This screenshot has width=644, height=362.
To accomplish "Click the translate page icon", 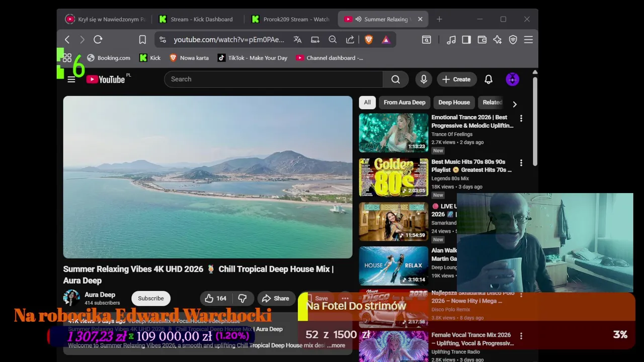I will coord(297,40).
